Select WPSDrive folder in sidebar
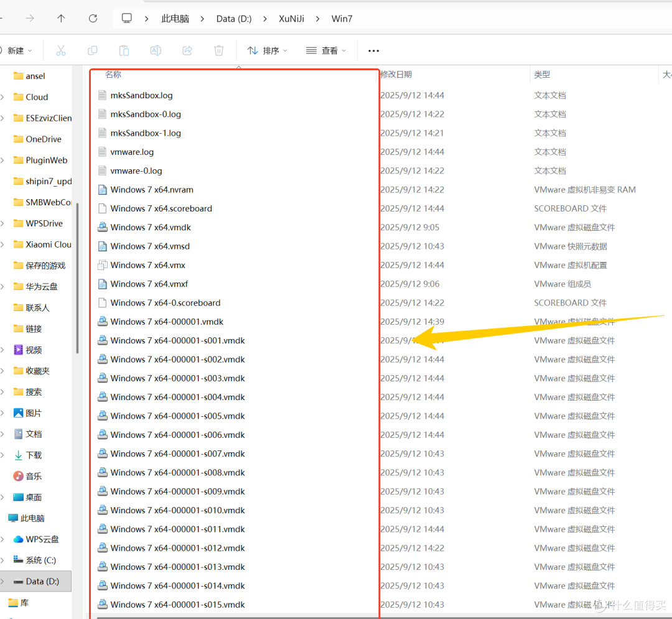 44,223
